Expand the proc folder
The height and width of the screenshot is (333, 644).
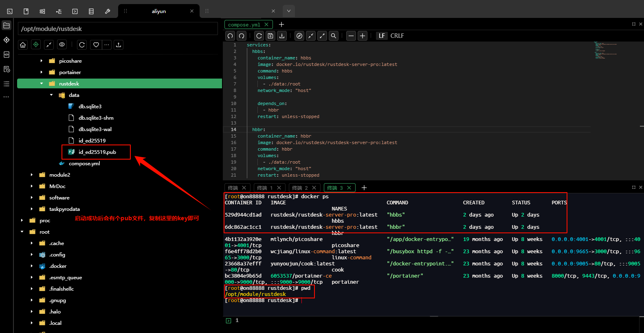(22, 221)
